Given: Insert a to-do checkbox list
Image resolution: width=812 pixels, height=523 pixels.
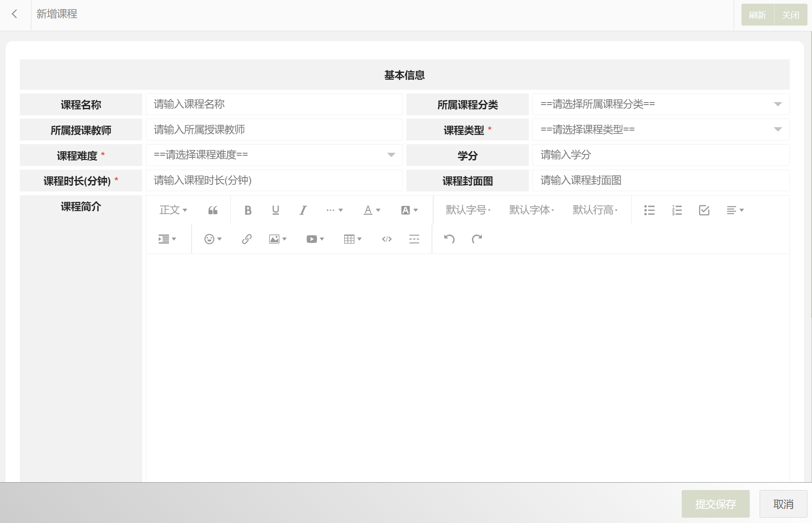Looking at the screenshot, I should pyautogui.click(x=704, y=210).
